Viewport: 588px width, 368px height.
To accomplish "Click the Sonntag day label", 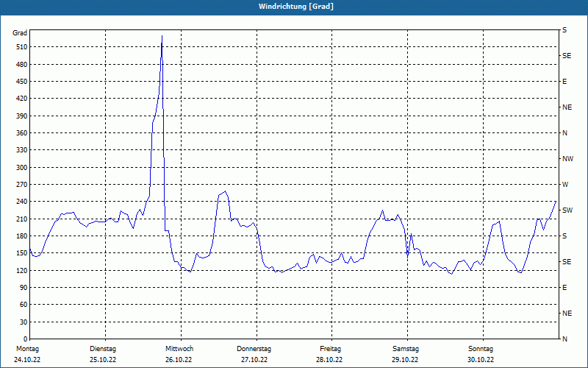I will pos(481,348).
